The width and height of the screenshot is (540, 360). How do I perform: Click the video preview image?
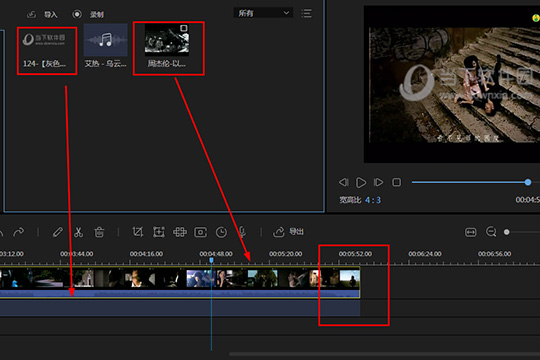tap(452, 84)
